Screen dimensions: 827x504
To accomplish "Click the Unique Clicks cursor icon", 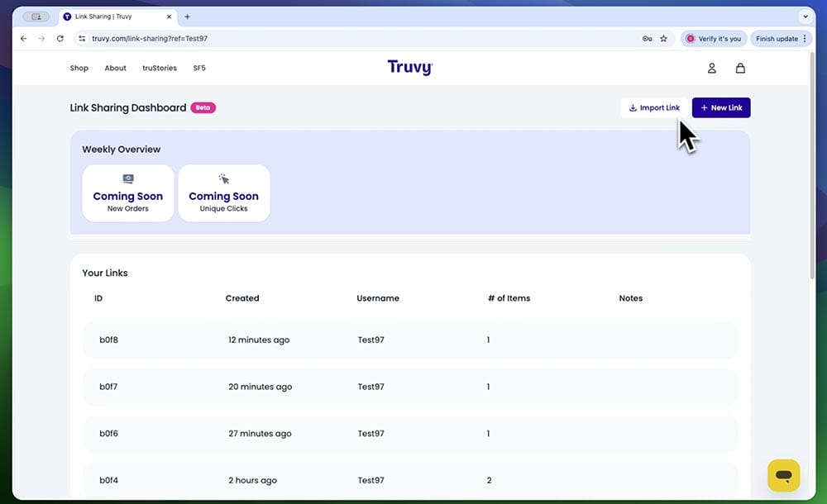I will [223, 178].
